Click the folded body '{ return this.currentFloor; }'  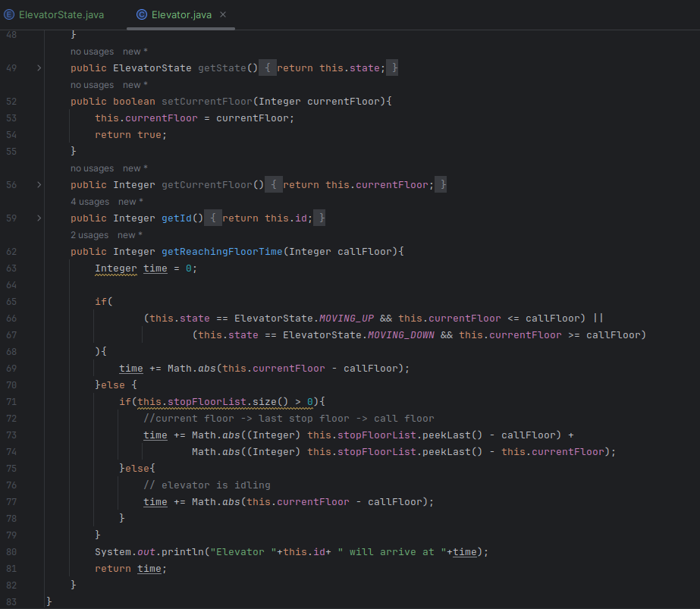356,185
